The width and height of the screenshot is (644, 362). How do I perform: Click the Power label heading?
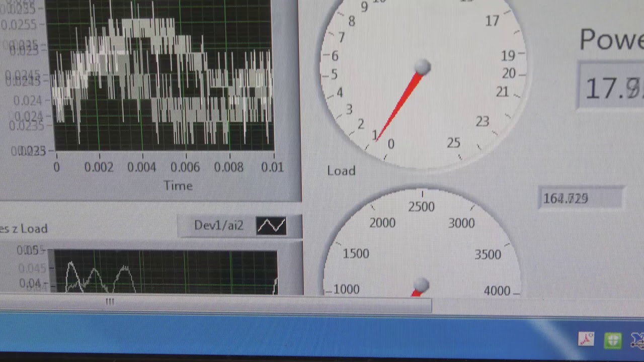click(611, 40)
